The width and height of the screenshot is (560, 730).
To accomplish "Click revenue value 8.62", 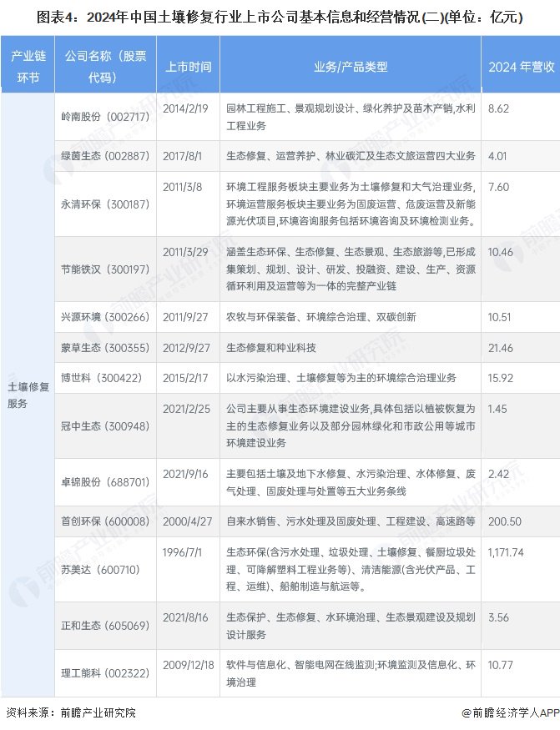I will (x=498, y=108).
